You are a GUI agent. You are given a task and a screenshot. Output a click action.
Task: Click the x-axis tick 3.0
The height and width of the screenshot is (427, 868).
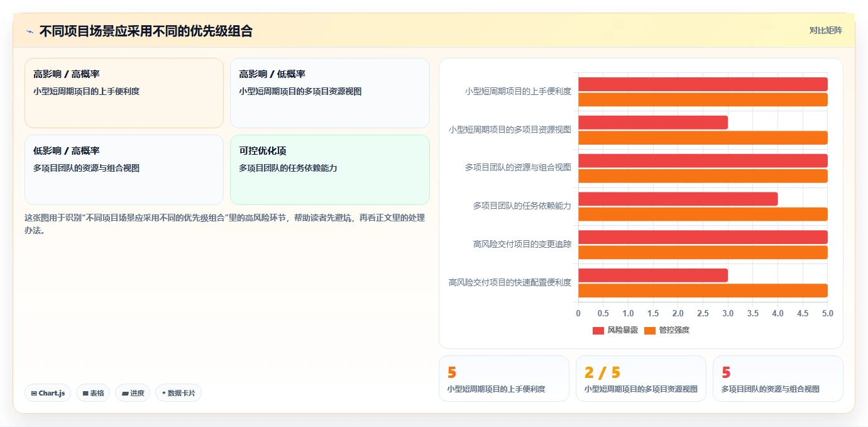pyautogui.click(x=728, y=313)
